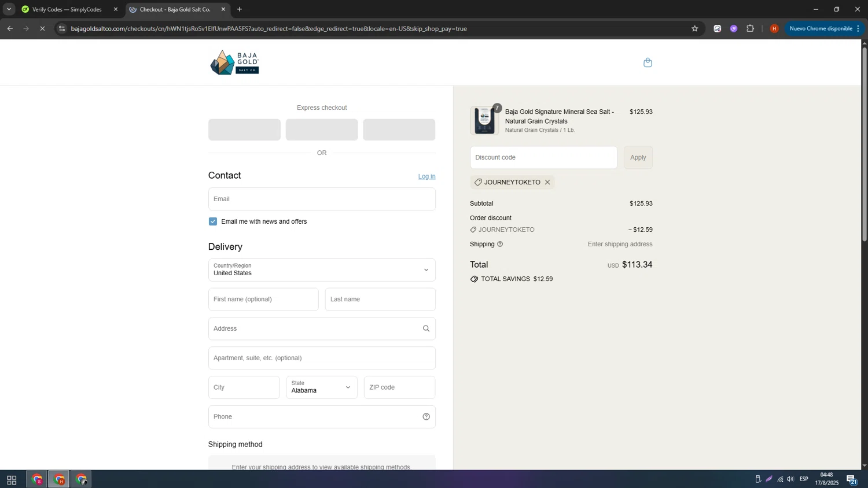Open the notification center in system tray
Image resolution: width=868 pixels, height=488 pixels.
[x=852, y=479]
